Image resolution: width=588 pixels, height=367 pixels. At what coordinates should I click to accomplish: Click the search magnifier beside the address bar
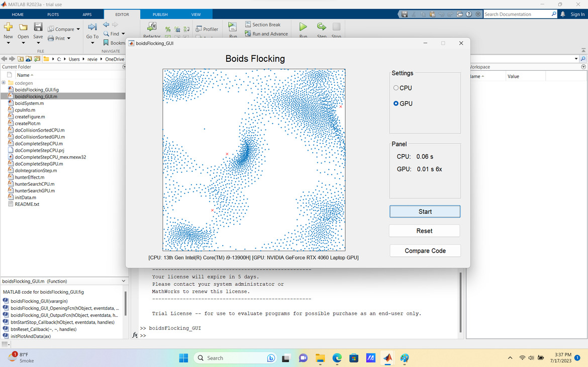click(x=583, y=59)
